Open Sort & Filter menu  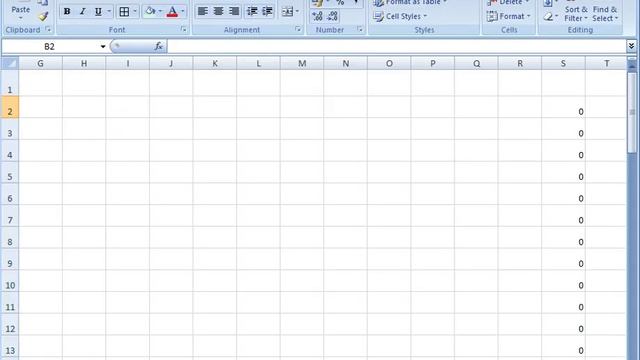click(576, 14)
